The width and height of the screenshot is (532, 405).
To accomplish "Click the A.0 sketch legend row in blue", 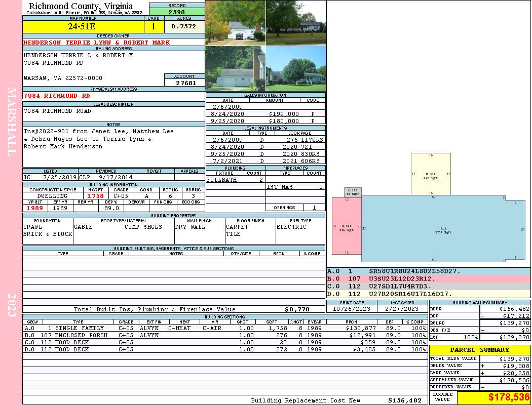I will [428, 271].
